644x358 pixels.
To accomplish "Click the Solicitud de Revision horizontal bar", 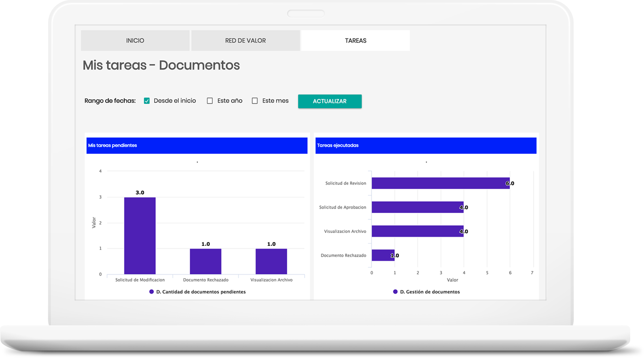I will (440, 183).
